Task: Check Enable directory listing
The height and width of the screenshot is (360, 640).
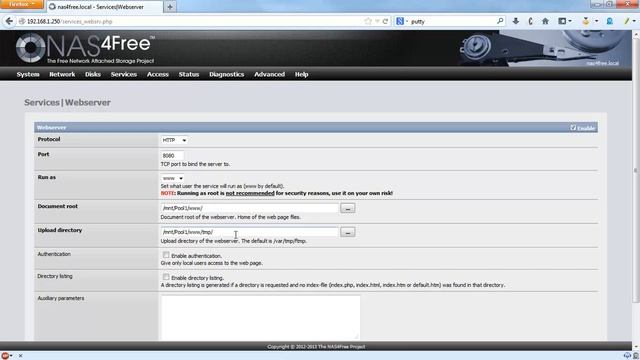Action: [166, 277]
